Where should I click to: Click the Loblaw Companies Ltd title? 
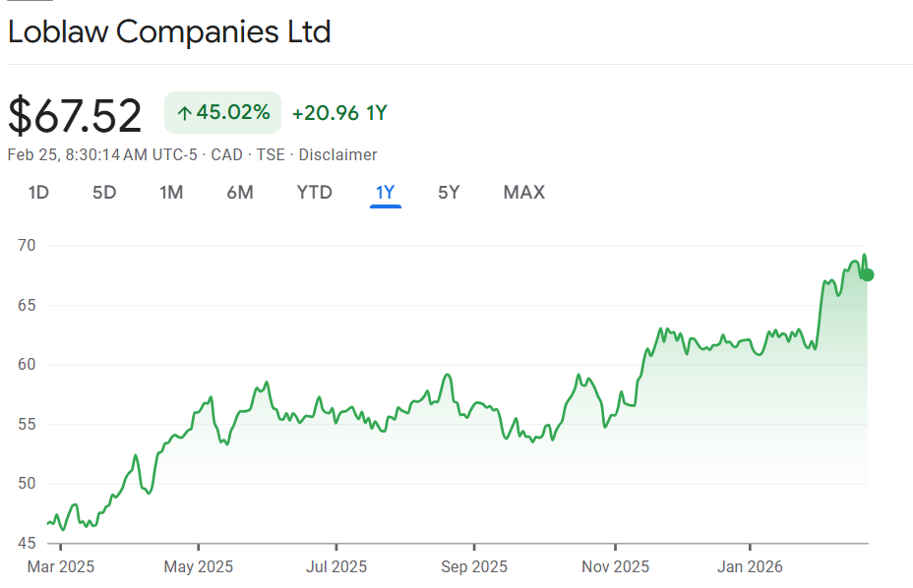[169, 31]
